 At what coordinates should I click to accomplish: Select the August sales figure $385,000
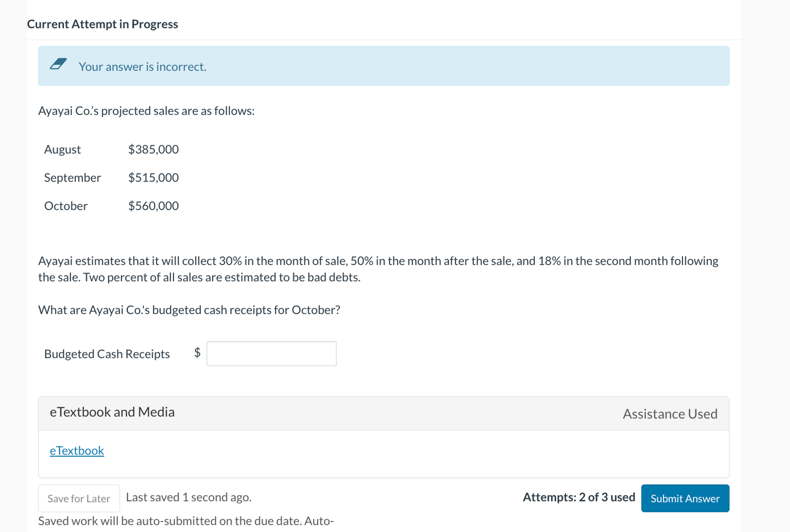(153, 149)
